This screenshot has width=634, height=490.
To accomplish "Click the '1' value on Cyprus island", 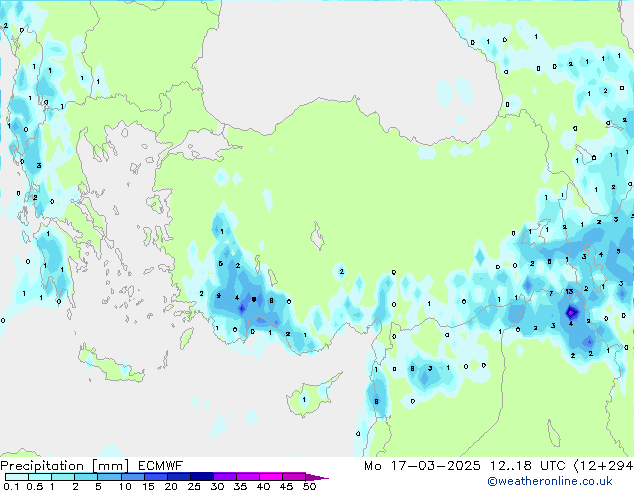I will click(304, 399).
